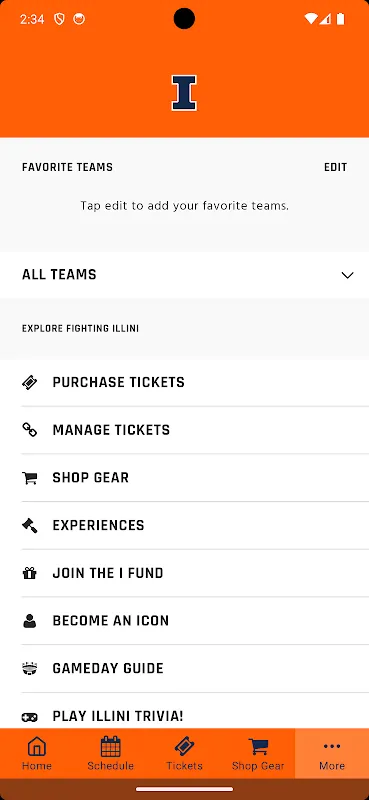The image size is (369, 800).
Task: Tap the gavel icon beside Experiences
Action: 30,526
